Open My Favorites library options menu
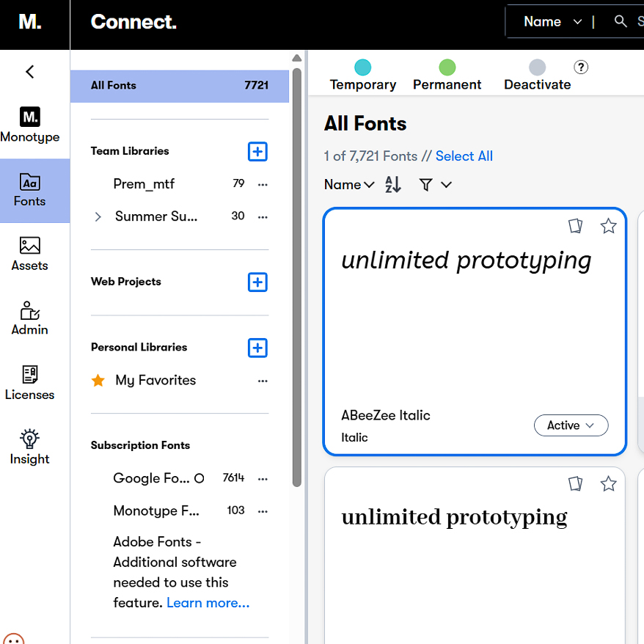This screenshot has width=644, height=644. click(263, 381)
